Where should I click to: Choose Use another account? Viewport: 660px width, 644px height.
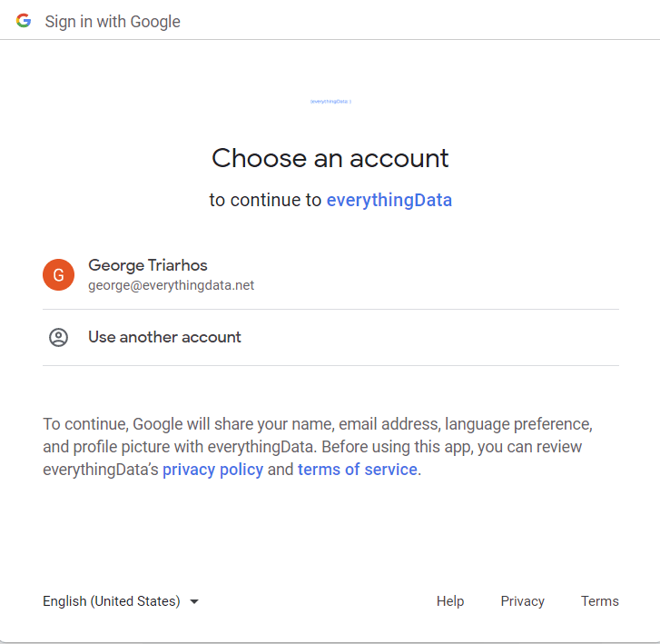[164, 337]
